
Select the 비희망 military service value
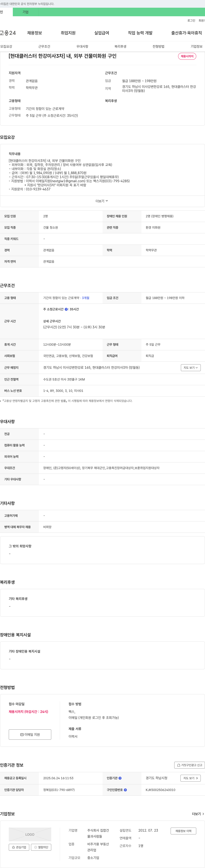(x=47, y=527)
